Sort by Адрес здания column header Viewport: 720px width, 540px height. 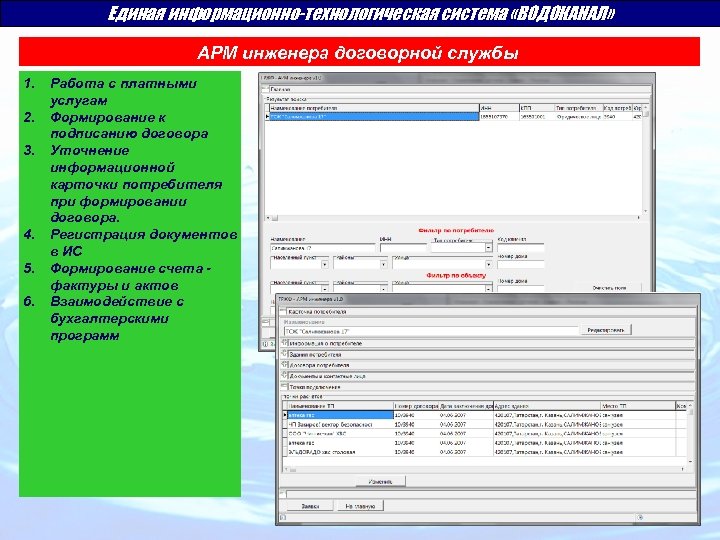[x=547, y=406]
